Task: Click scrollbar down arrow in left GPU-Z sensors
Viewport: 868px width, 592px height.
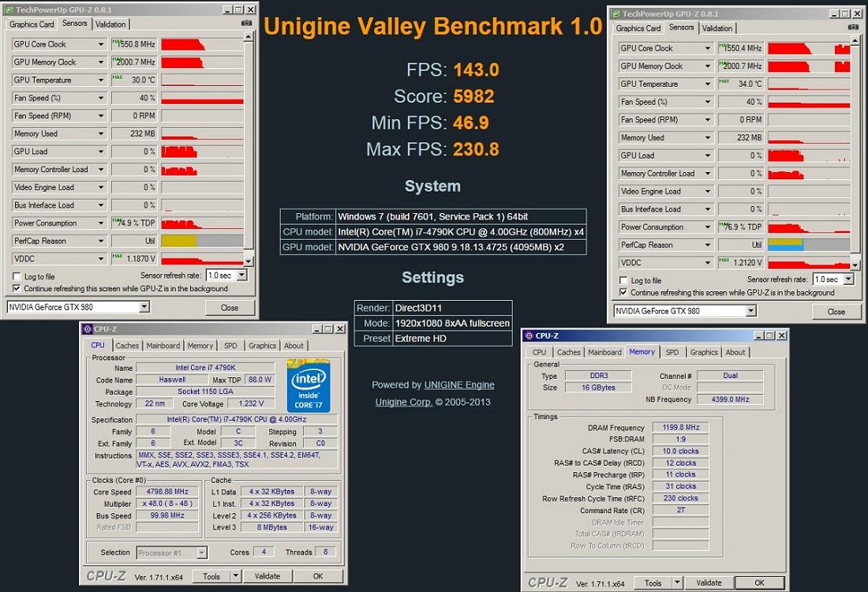Action: click(x=249, y=260)
